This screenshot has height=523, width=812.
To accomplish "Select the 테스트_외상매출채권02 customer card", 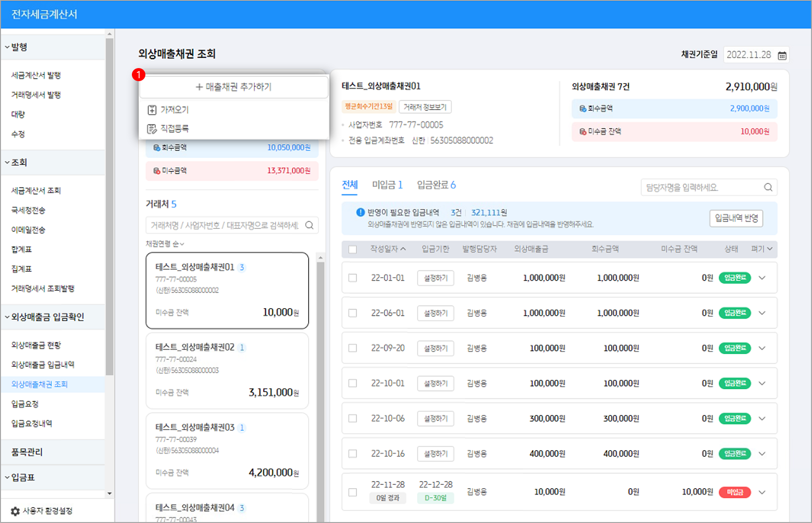I will (x=227, y=371).
